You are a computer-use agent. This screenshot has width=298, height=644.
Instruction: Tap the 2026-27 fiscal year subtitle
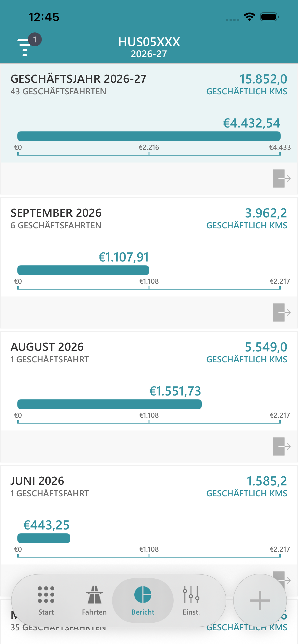[149, 54]
